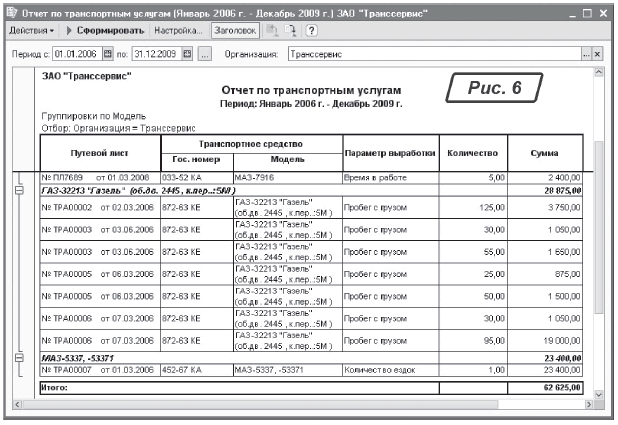This screenshot has width=618, height=425.
Task: Click the Организация field containing Транссервис
Action: pos(430,53)
